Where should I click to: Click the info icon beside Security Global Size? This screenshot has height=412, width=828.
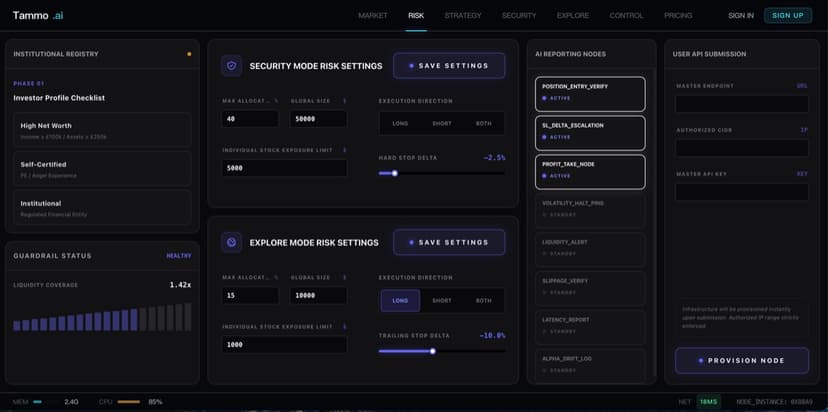pyautogui.click(x=345, y=101)
